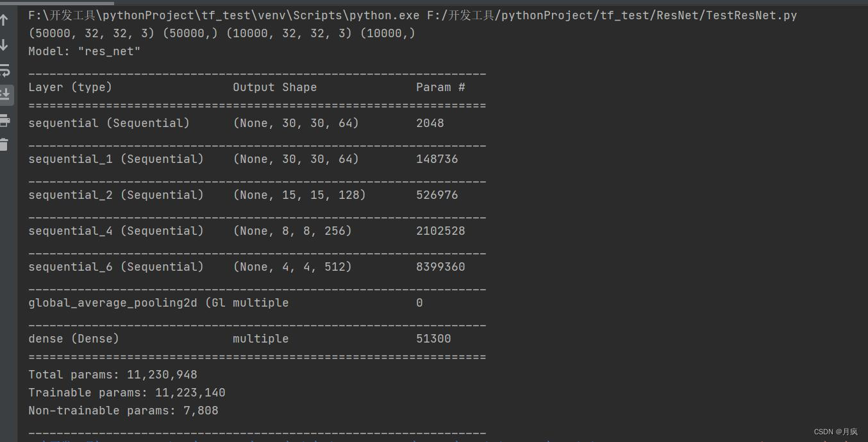This screenshot has width=868, height=442.
Task: Click 'Trainable params: 11,223,140' line
Action: pos(127,393)
